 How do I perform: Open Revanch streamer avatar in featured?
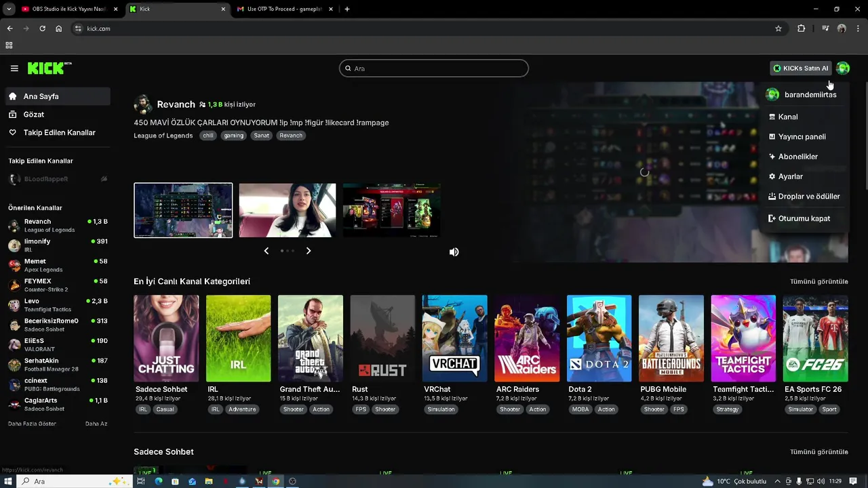coord(143,104)
